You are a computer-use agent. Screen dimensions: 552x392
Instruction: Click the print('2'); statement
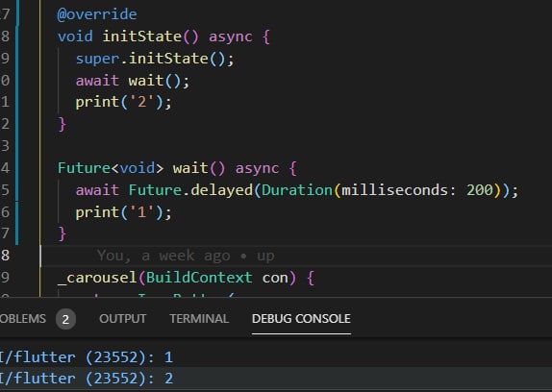(123, 102)
